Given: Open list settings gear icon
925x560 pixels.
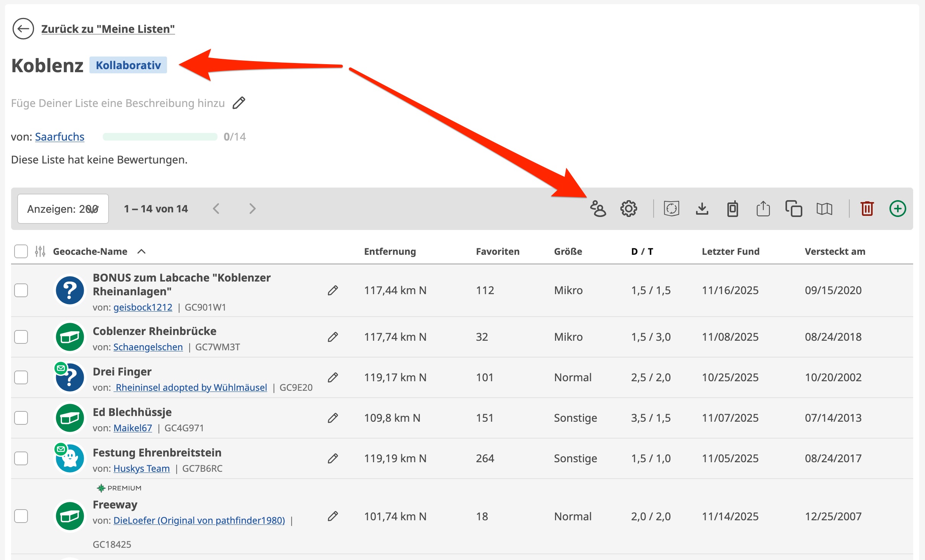Looking at the screenshot, I should click(628, 209).
